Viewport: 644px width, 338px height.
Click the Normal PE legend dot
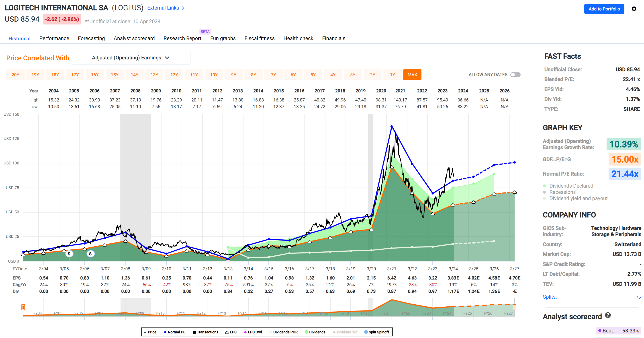click(165, 332)
